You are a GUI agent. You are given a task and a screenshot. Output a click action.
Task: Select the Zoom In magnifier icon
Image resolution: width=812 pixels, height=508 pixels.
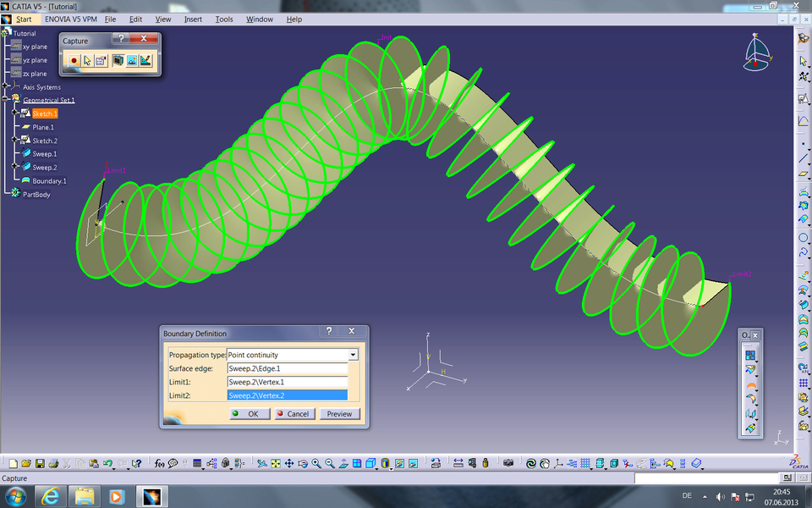(x=317, y=463)
